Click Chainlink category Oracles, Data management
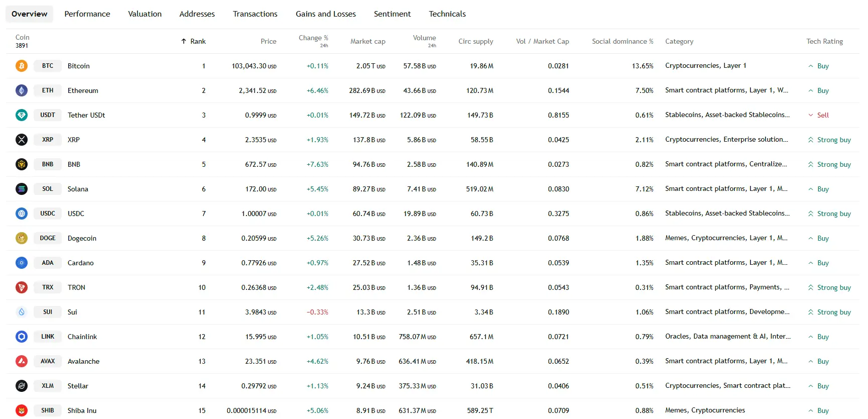Viewport: 868px width, 419px height. (728, 337)
